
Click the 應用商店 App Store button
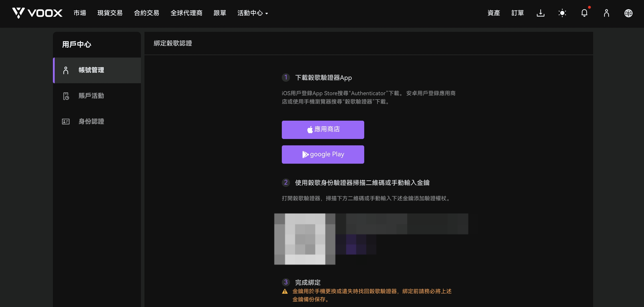tap(323, 130)
